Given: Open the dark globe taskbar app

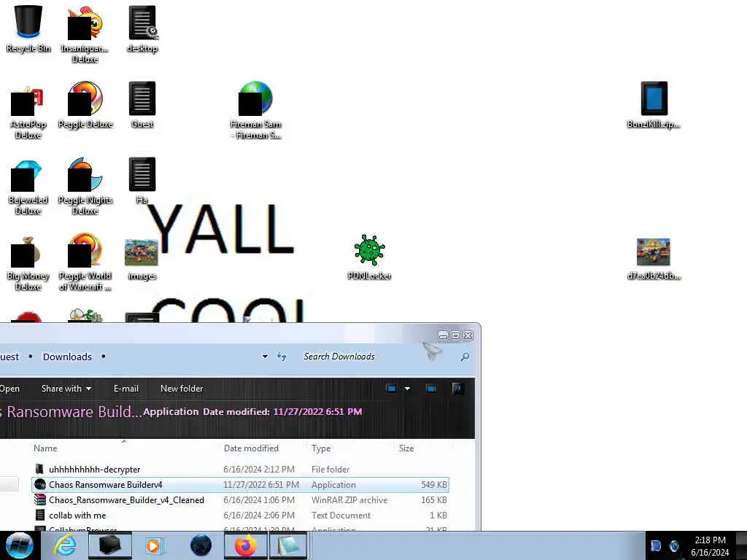Looking at the screenshot, I should pos(201,545).
